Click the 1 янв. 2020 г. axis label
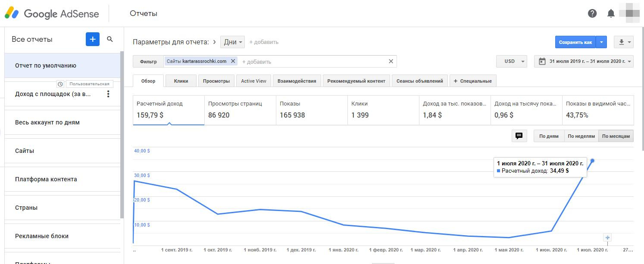Screen dimensions: 644x264 click(x=344, y=250)
